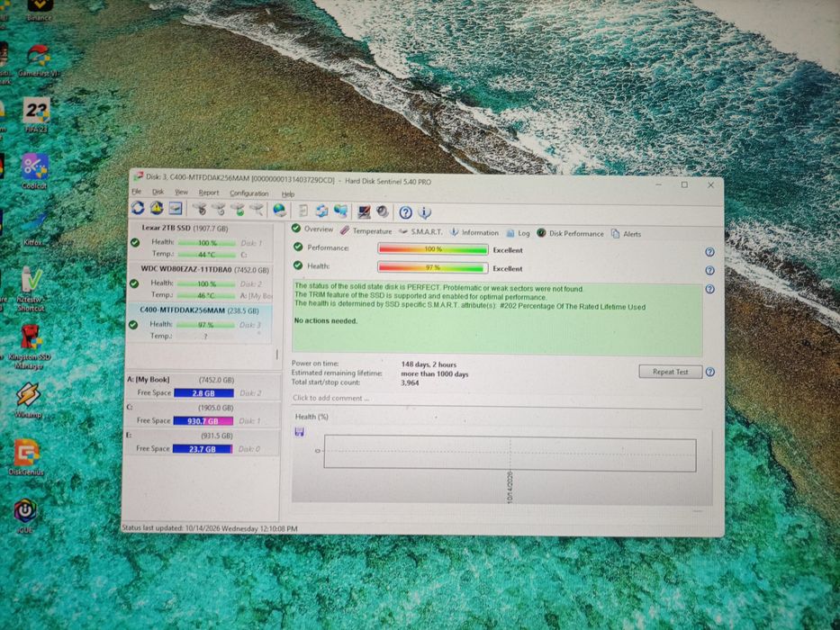Switch to the Information tab

[474, 232]
